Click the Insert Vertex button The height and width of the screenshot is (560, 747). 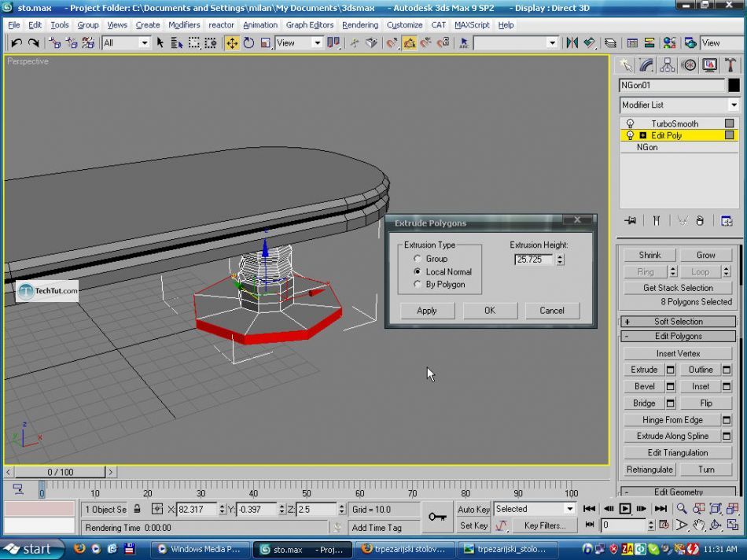coord(678,353)
